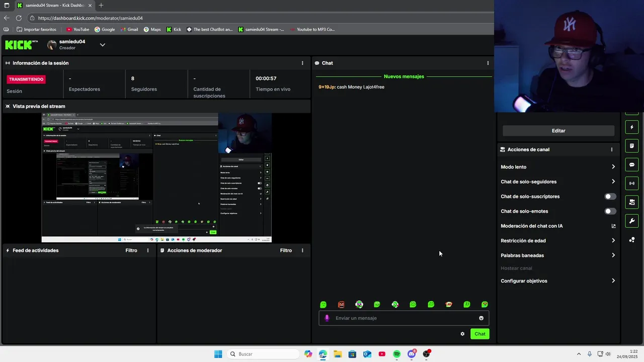Toggle Chat de solo-suscriptores switch

click(610, 197)
